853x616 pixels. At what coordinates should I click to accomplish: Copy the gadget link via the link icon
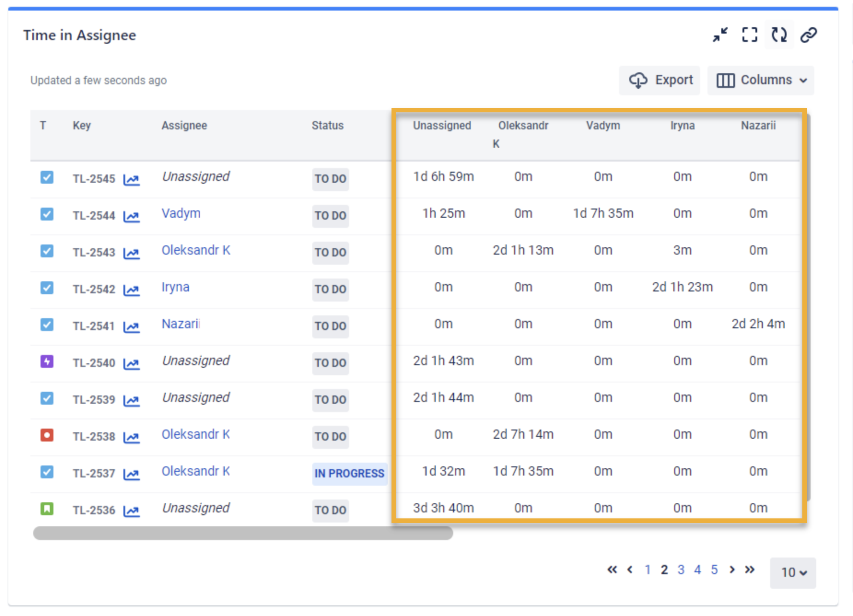pyautogui.click(x=808, y=35)
